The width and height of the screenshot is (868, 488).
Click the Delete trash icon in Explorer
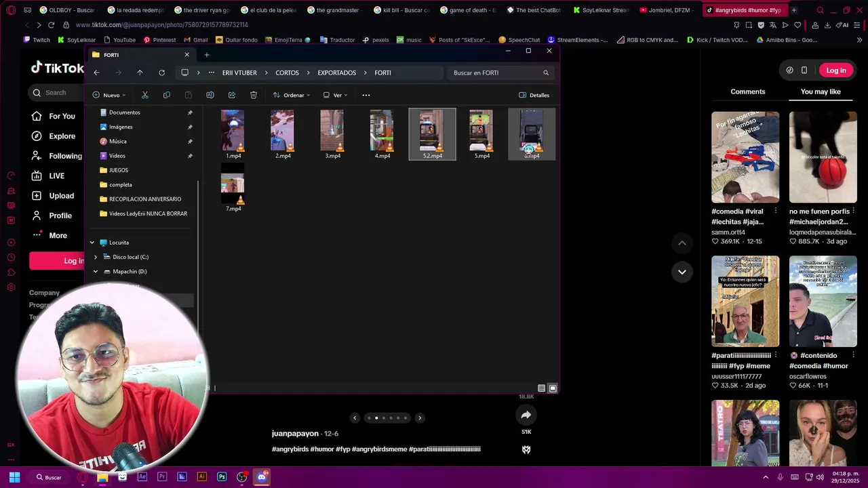(x=254, y=95)
